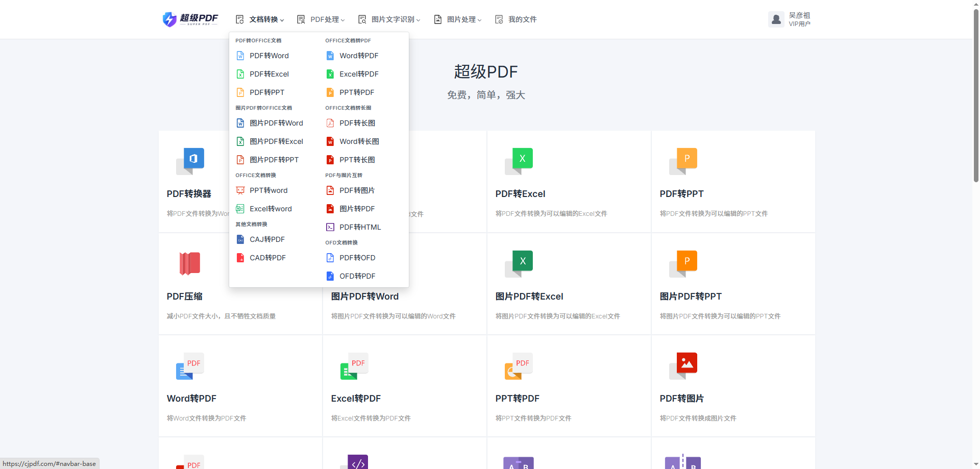Open the 图片PDF转Excel card icon
The width and height of the screenshot is (980, 469).
point(519,263)
